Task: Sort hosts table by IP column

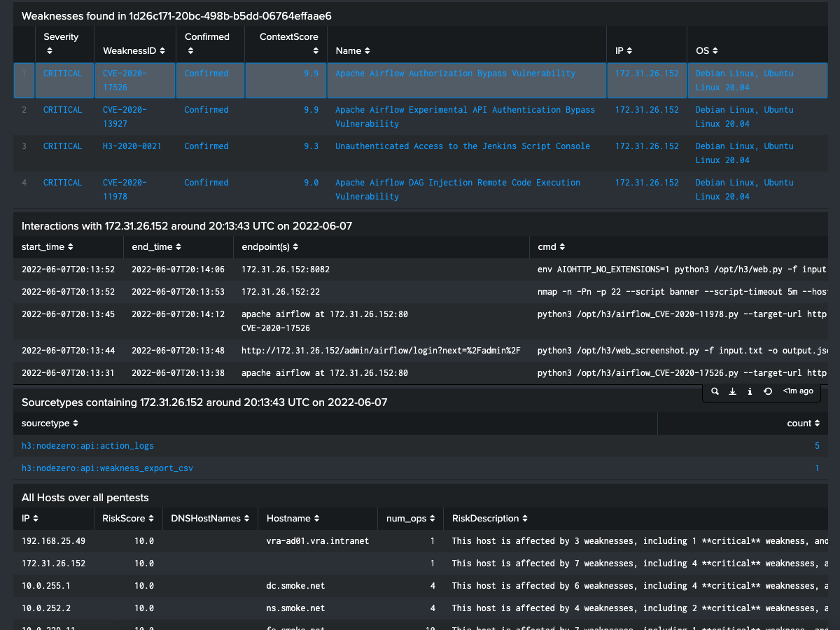Action: (x=30, y=519)
